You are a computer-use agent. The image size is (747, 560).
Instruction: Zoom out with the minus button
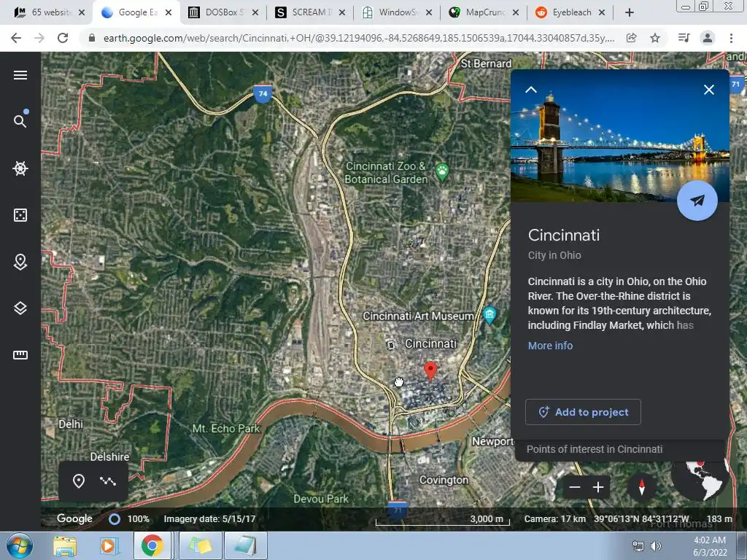pyautogui.click(x=575, y=487)
